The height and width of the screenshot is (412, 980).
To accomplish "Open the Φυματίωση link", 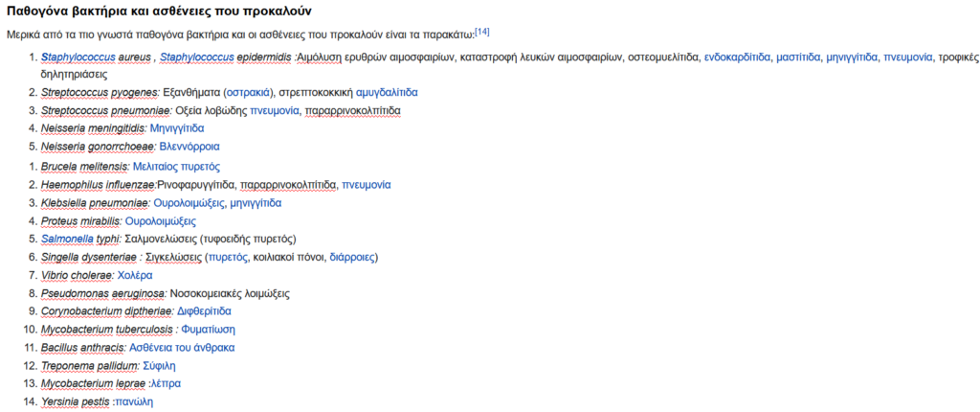I will 207,330.
